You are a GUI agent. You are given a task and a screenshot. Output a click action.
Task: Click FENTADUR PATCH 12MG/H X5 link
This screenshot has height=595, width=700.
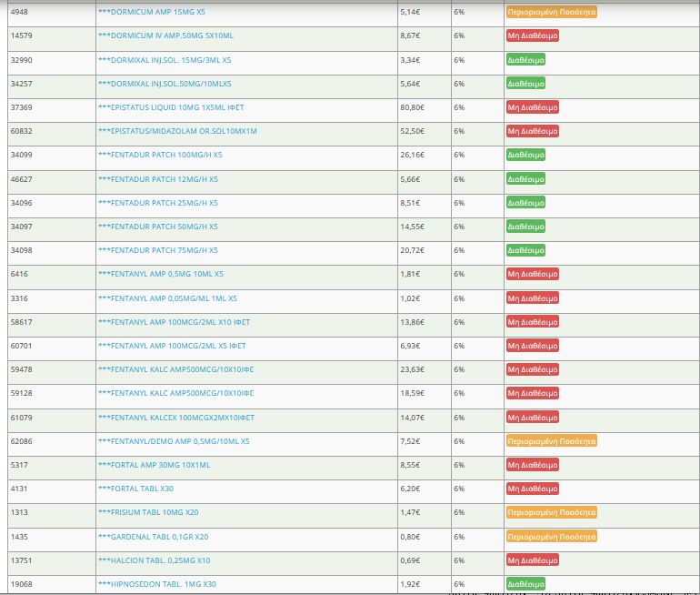point(157,179)
